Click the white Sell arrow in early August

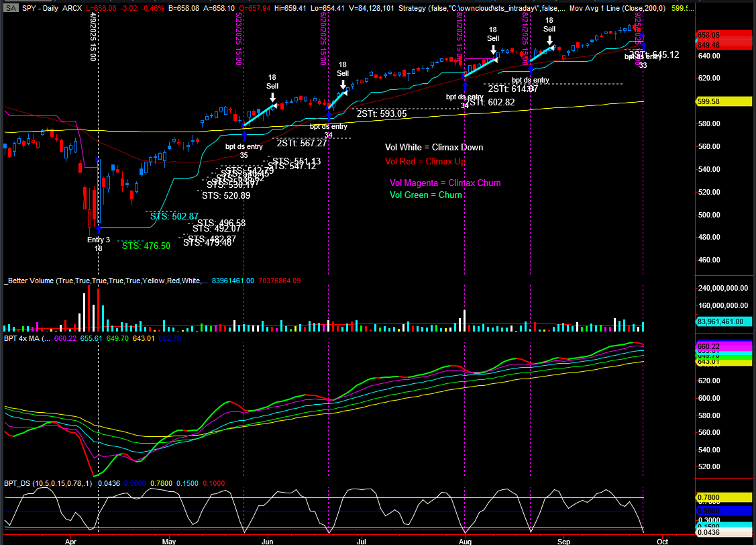pos(493,50)
